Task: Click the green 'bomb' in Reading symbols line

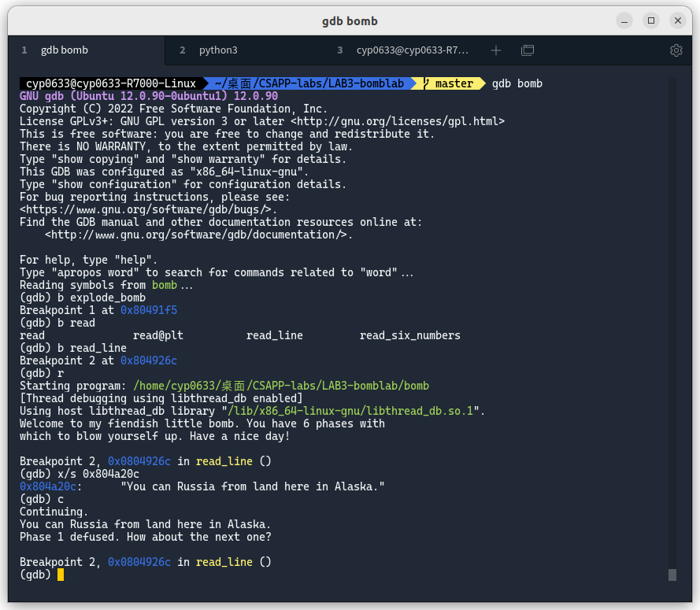Action: click(165, 286)
